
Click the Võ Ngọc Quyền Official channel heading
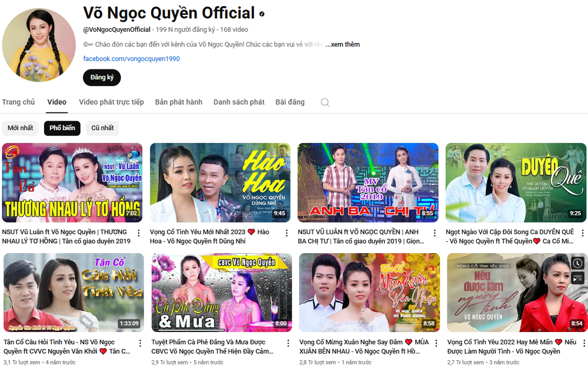169,13
